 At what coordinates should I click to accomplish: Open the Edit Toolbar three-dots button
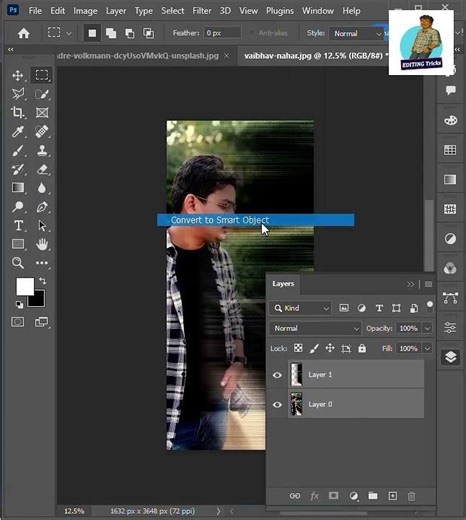coord(42,263)
